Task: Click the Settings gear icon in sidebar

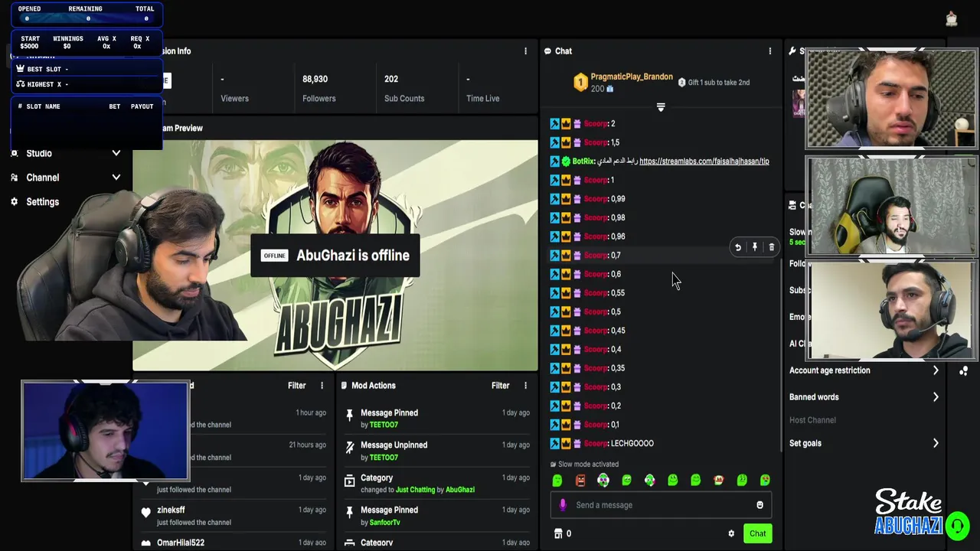Action: pyautogui.click(x=14, y=202)
